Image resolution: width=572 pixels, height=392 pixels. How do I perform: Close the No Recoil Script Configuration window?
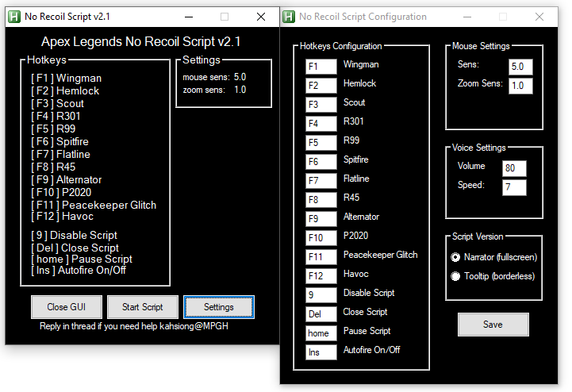[x=539, y=17]
